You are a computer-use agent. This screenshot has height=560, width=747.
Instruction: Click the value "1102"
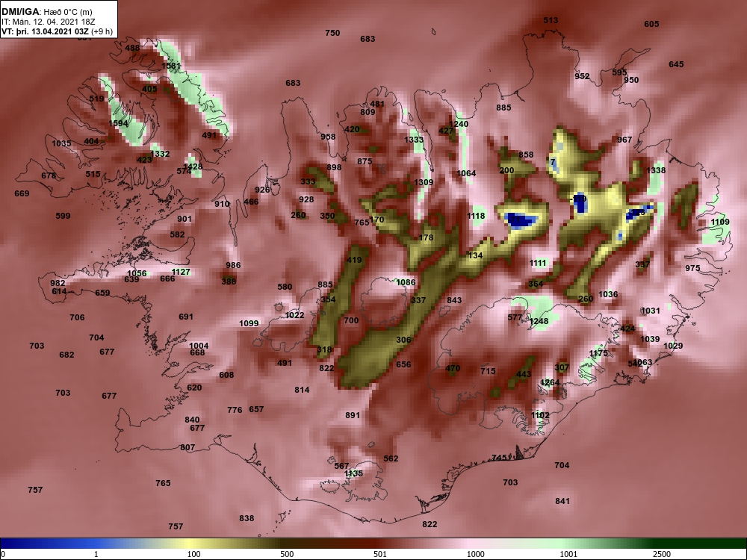pyautogui.click(x=540, y=415)
